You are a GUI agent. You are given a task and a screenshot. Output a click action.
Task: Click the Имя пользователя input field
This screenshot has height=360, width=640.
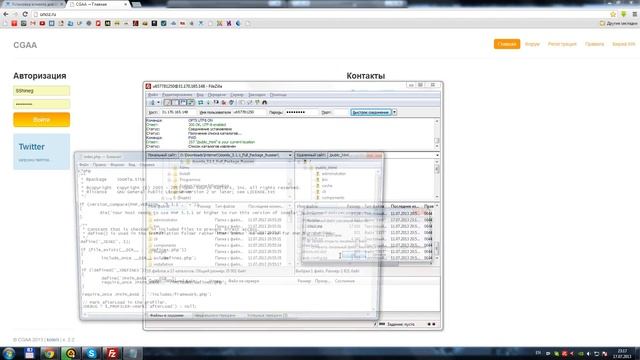click(x=248, y=112)
